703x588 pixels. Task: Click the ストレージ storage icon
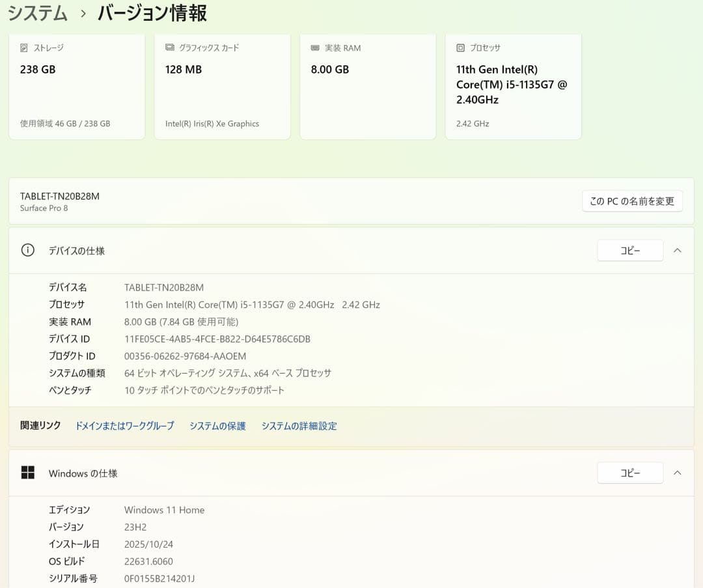[x=23, y=48]
